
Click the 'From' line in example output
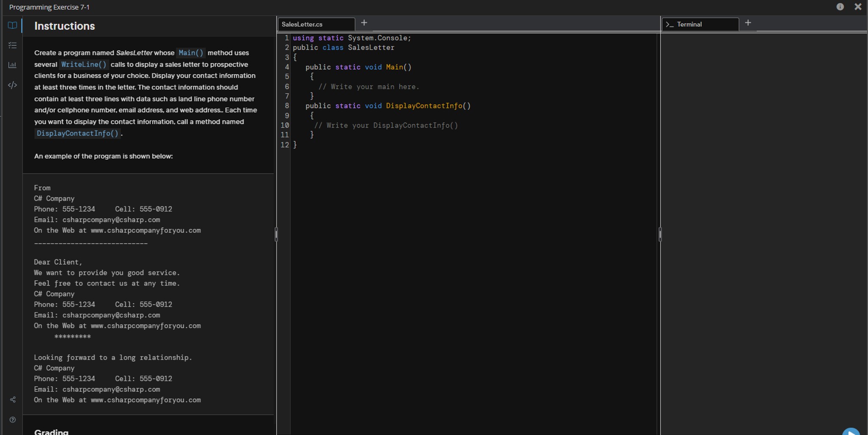(42, 188)
